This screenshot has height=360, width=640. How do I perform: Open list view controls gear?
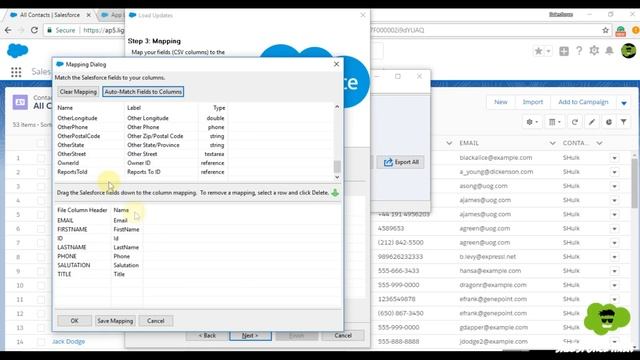(x=532, y=122)
